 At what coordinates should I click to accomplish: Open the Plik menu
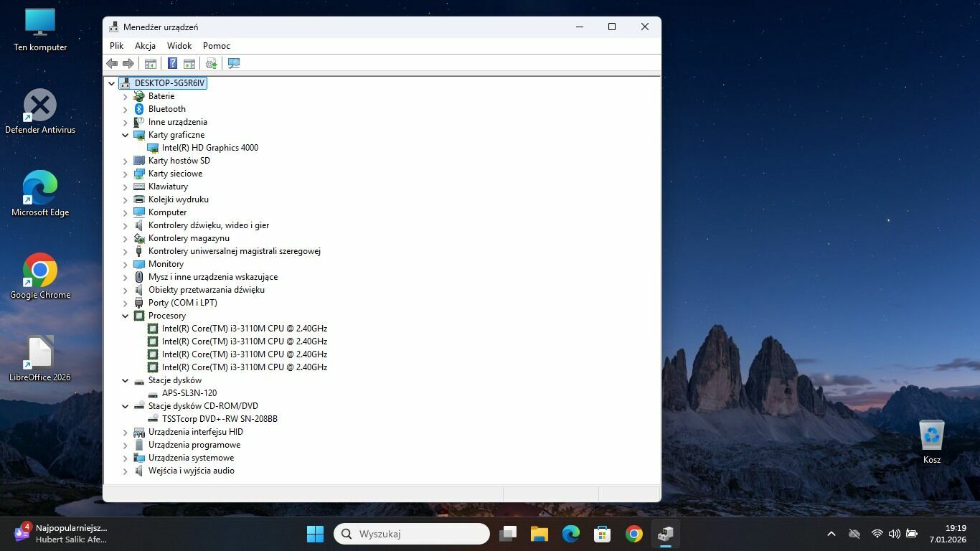[116, 45]
